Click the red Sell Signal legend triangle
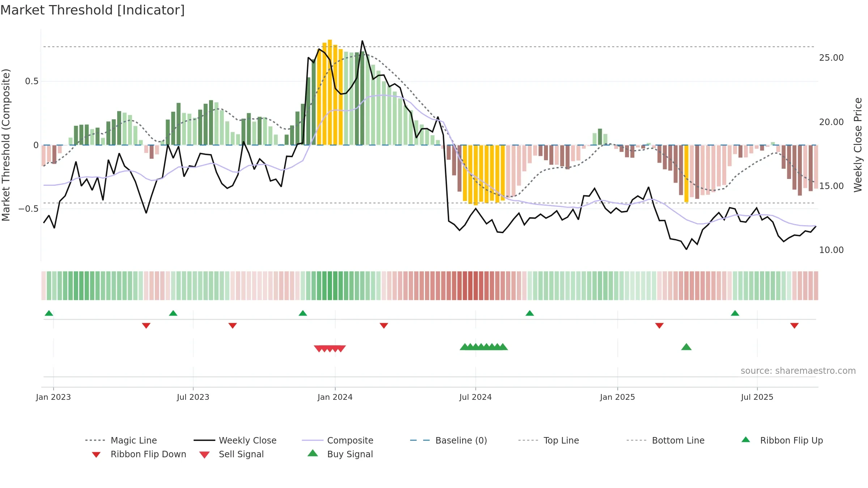Screen dimensions: 868x488 (204, 455)
